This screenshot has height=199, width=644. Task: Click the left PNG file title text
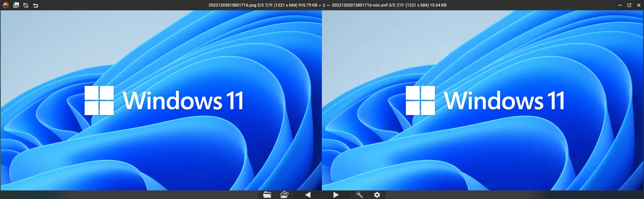263,5
